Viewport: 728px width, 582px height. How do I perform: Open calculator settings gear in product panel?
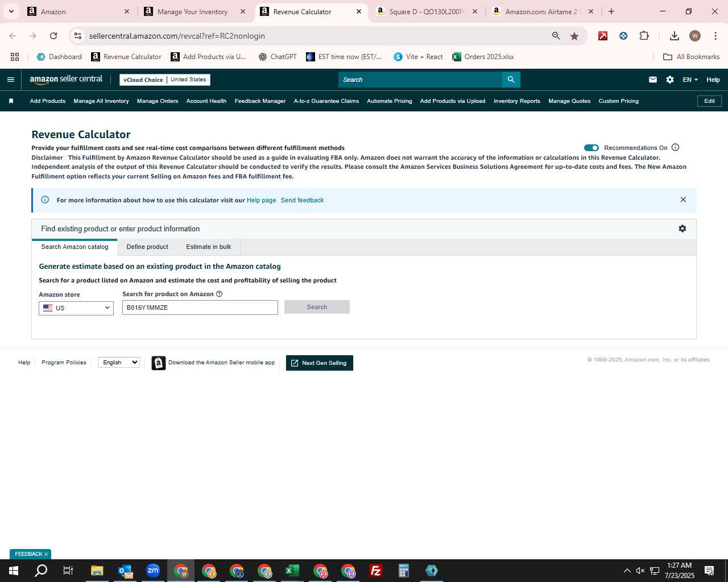click(682, 228)
